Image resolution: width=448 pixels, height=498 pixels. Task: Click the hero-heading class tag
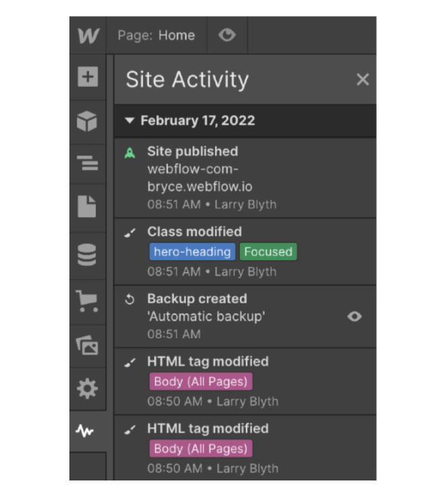(x=193, y=251)
